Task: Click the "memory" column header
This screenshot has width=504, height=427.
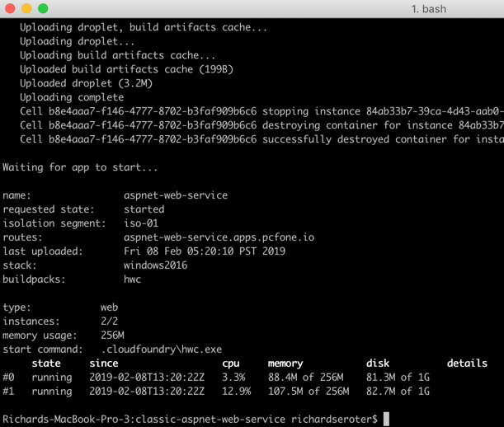Action: tap(285, 364)
